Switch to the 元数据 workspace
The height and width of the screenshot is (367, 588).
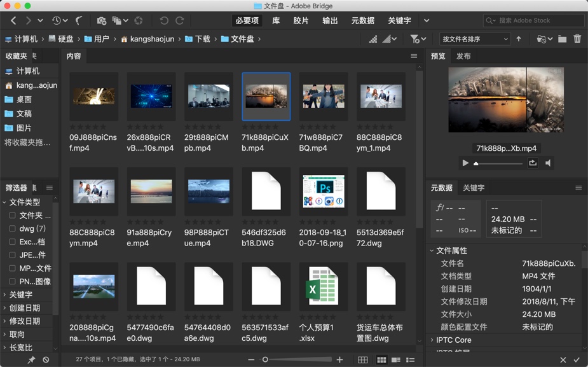(362, 20)
